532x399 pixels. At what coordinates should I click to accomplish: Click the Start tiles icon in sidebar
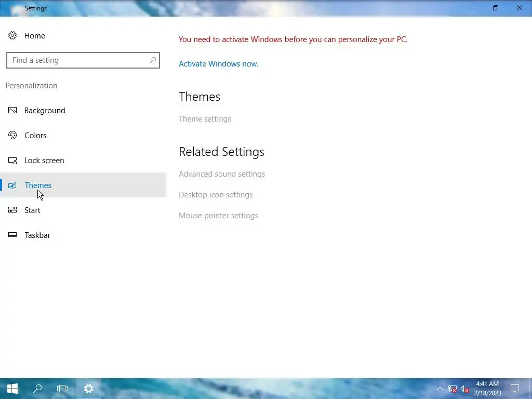(x=12, y=210)
